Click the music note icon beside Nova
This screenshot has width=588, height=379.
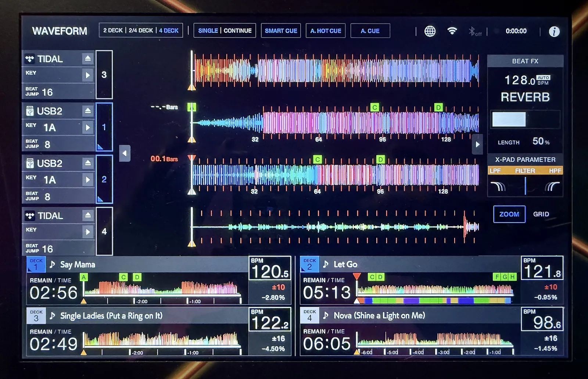click(x=326, y=315)
